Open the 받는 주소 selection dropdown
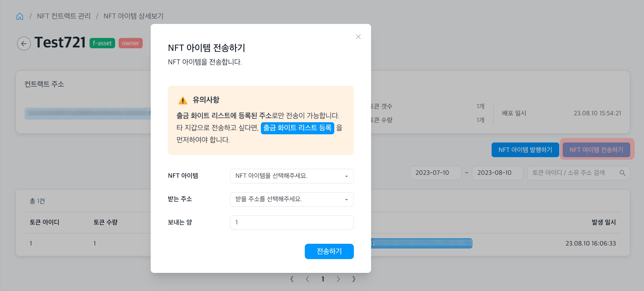The height and width of the screenshot is (291, 644). click(291, 199)
